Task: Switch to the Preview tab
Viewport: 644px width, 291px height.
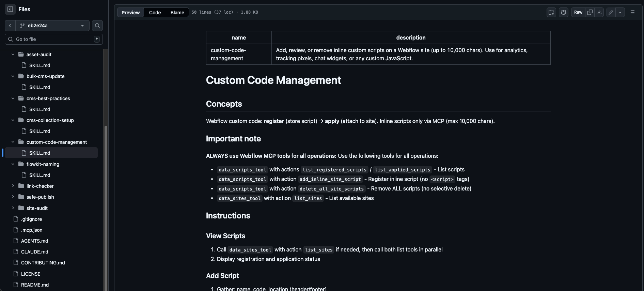Action: 130,12
